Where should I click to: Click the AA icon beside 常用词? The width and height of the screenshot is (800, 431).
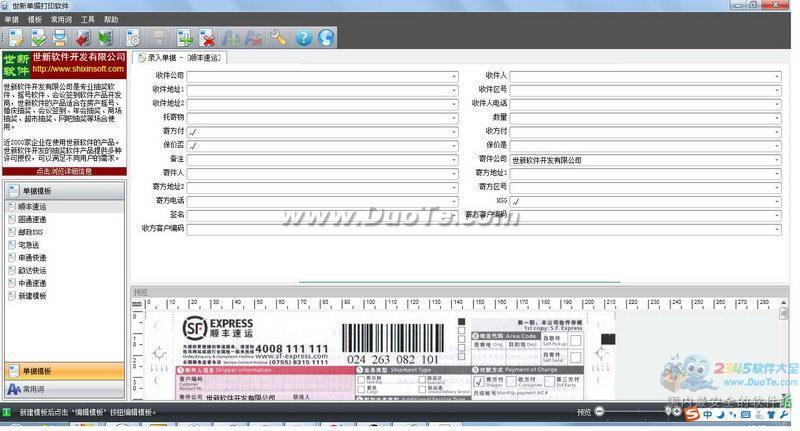pos(14,389)
